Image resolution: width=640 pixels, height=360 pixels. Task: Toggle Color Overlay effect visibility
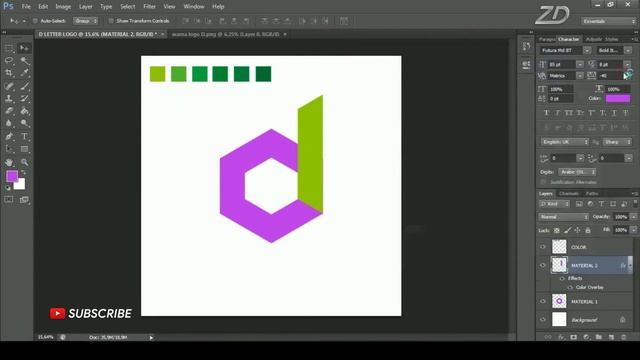(570, 287)
